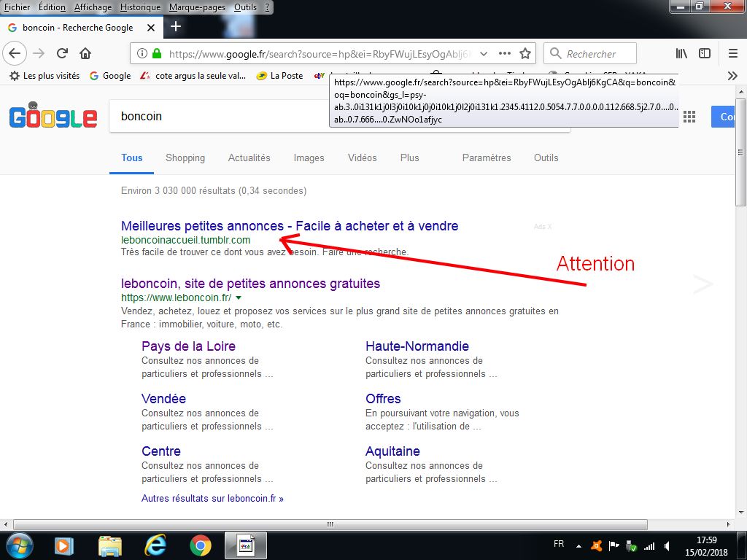Open the Windows Start menu orb
Image resolution: width=747 pixels, height=560 pixels.
[x=18, y=545]
